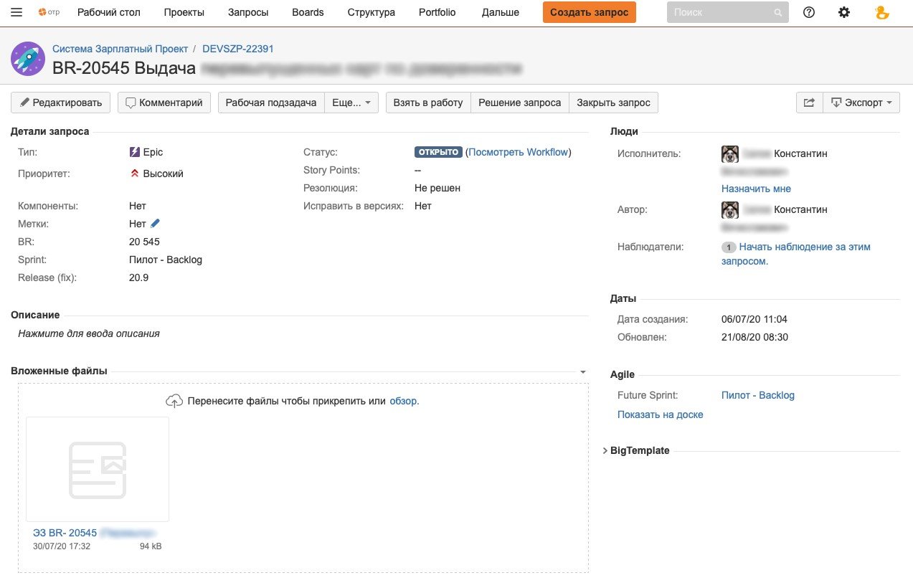This screenshot has height=588, width=913.
Task: Click the author's dog avatar
Action: click(730, 209)
